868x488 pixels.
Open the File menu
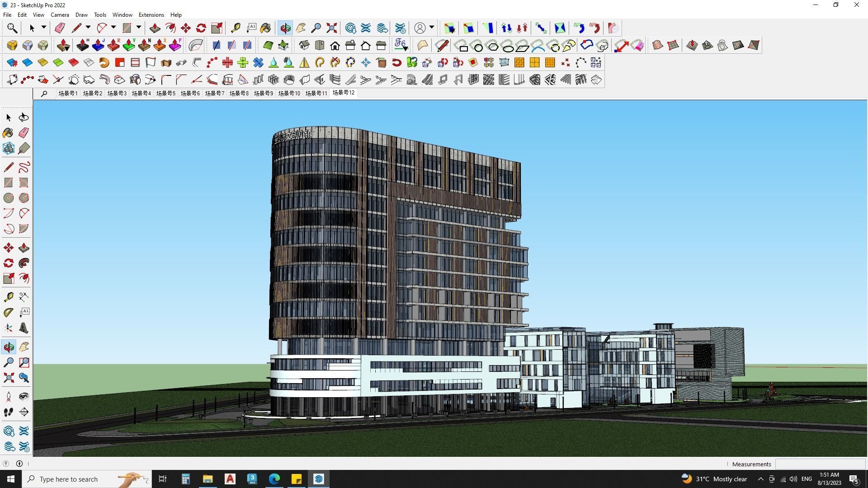(7, 15)
